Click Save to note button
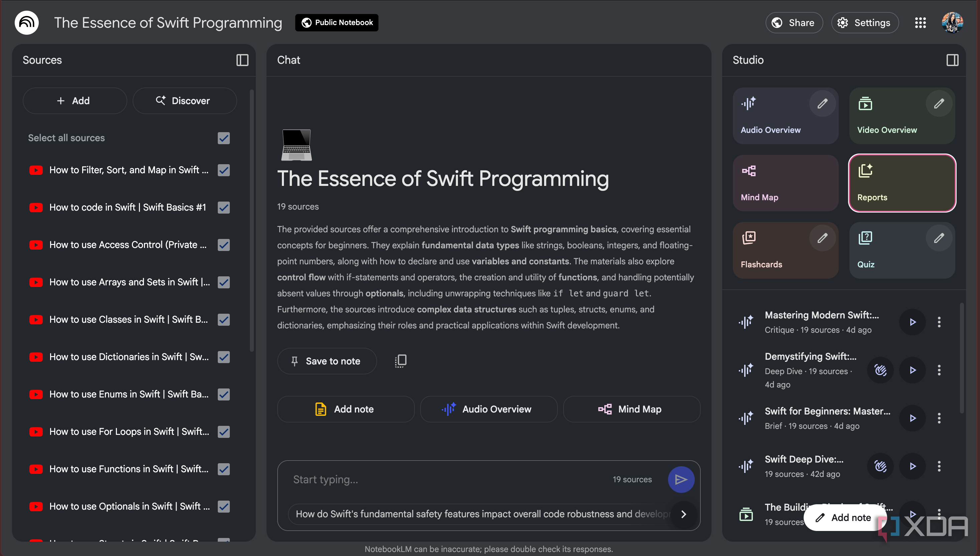Screen dimensions: 980x556 pos(327,361)
